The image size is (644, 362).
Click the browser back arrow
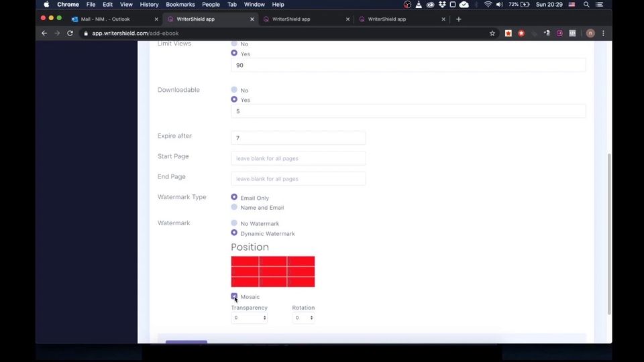(44, 34)
